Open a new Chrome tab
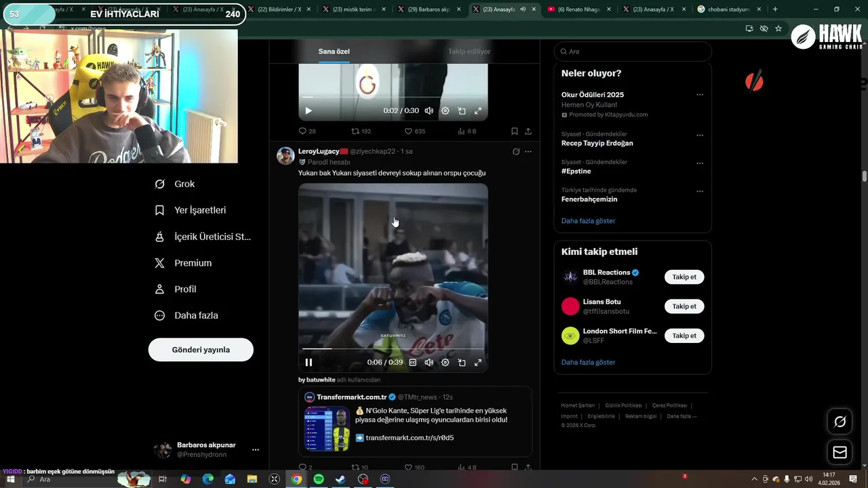868x488 pixels. pyautogui.click(x=775, y=9)
